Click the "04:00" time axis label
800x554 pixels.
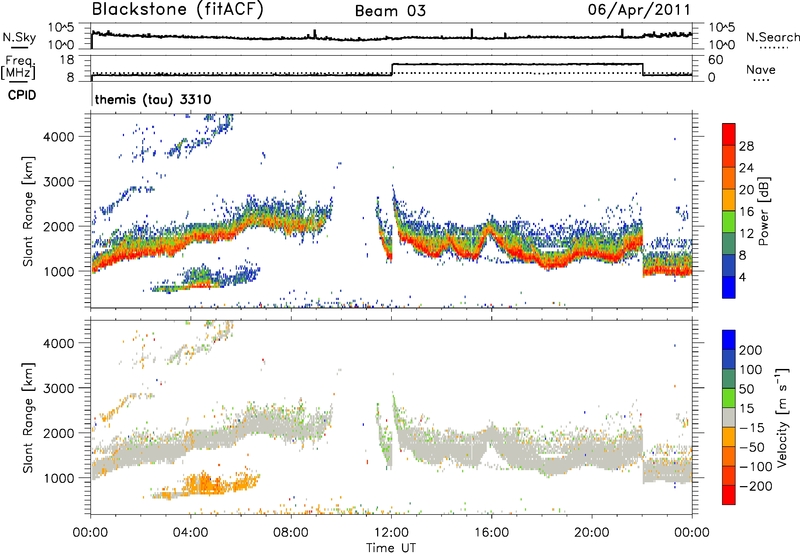pos(191,533)
